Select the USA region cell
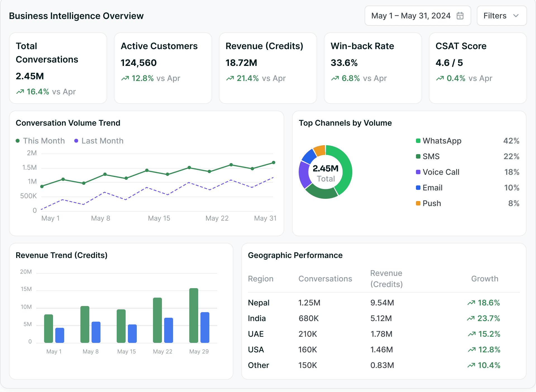The image size is (536, 392). 256,350
